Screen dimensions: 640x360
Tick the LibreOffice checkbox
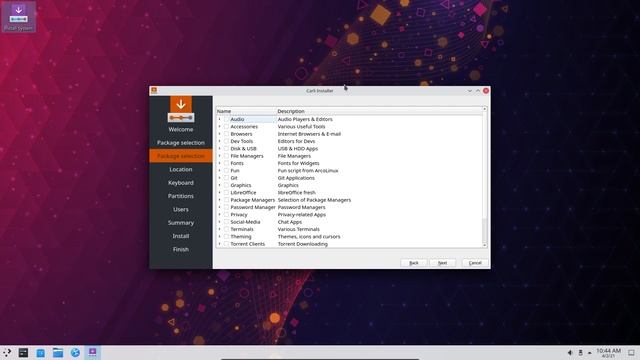coord(226,193)
